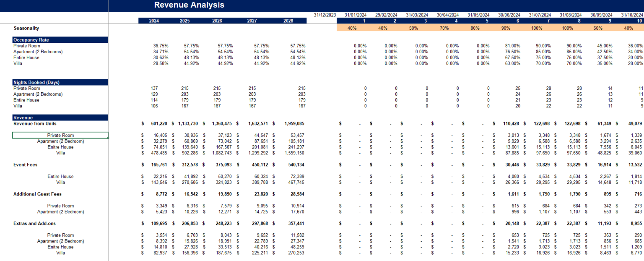This screenshot has width=644, height=261.
Task: Select the 70% seasonality cell
Action: coord(444,28)
